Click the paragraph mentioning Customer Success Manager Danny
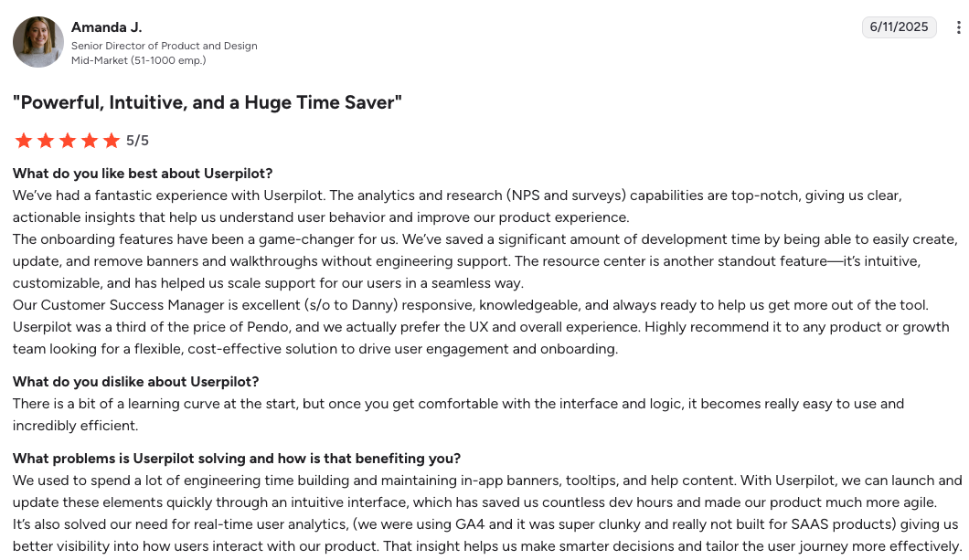 pos(457,305)
